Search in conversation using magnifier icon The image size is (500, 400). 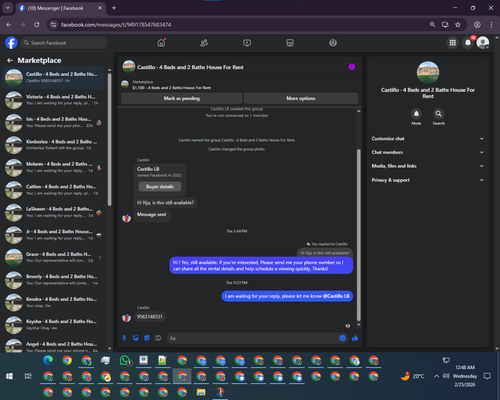click(x=439, y=114)
